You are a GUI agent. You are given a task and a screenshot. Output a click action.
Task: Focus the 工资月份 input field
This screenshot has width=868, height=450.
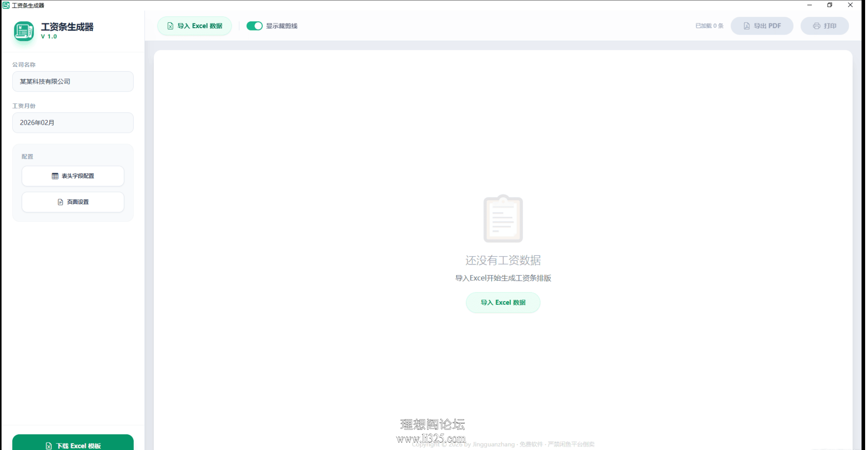tap(73, 123)
